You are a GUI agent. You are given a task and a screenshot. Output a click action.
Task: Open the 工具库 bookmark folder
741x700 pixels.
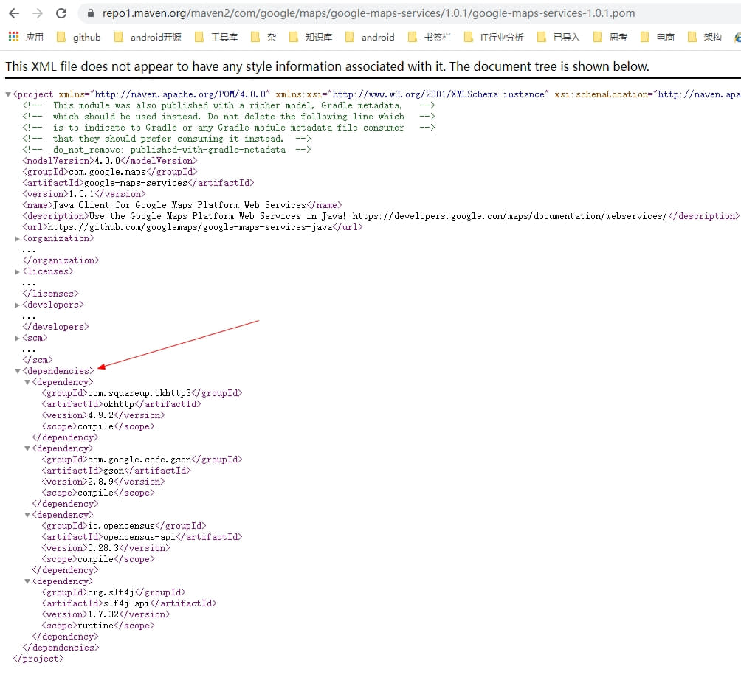pyautogui.click(x=216, y=37)
